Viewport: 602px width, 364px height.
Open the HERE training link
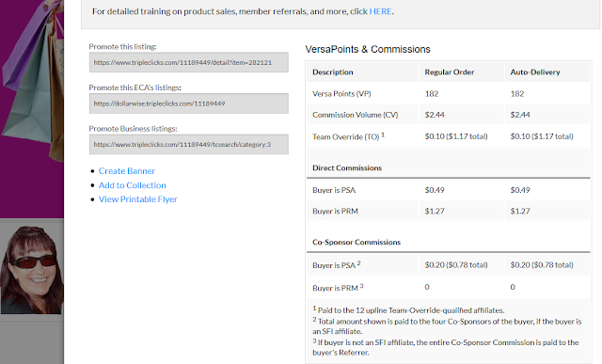point(380,11)
